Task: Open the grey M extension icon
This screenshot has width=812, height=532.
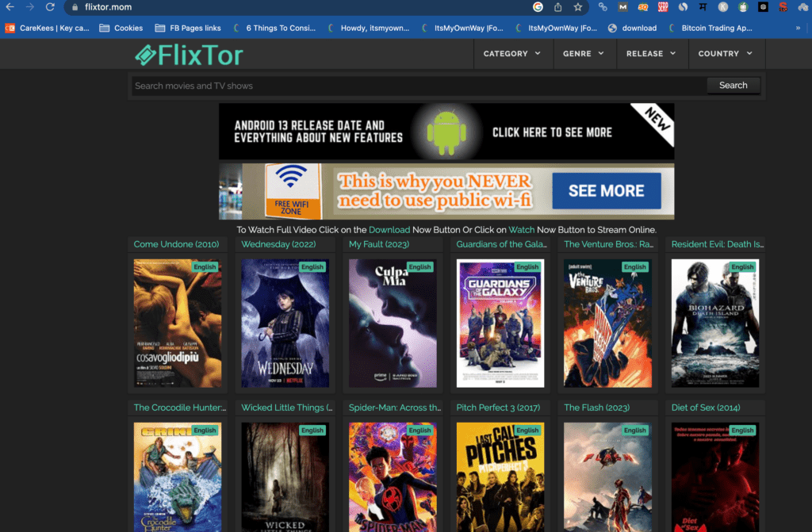Action: click(623, 7)
